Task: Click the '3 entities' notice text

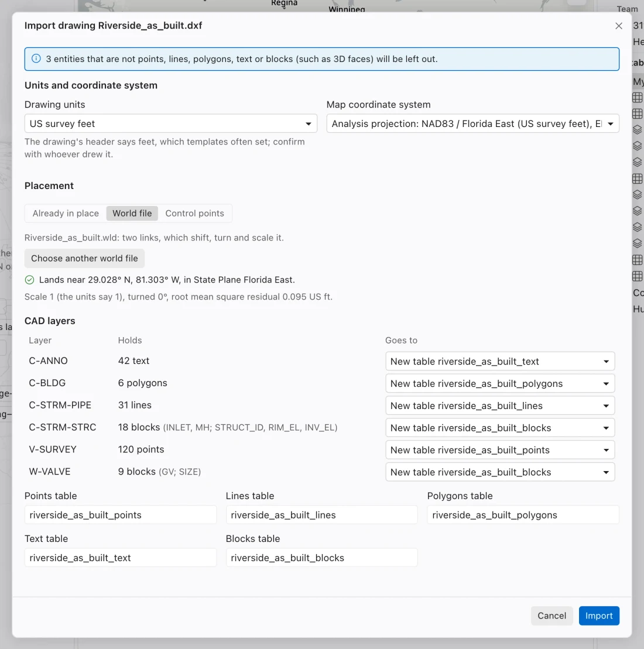Action: [x=242, y=59]
